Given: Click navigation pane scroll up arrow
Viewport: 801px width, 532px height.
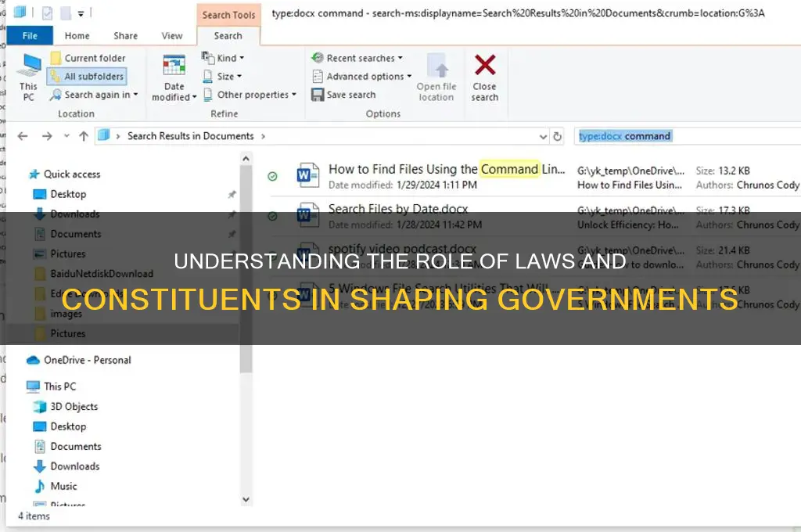Looking at the screenshot, I should pyautogui.click(x=246, y=159).
